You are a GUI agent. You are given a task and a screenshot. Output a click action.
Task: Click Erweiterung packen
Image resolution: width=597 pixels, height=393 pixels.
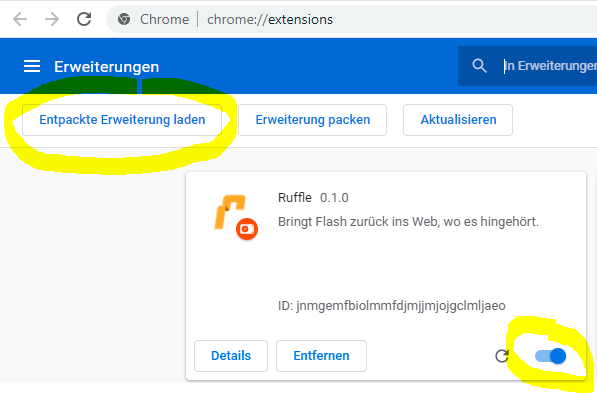[313, 120]
